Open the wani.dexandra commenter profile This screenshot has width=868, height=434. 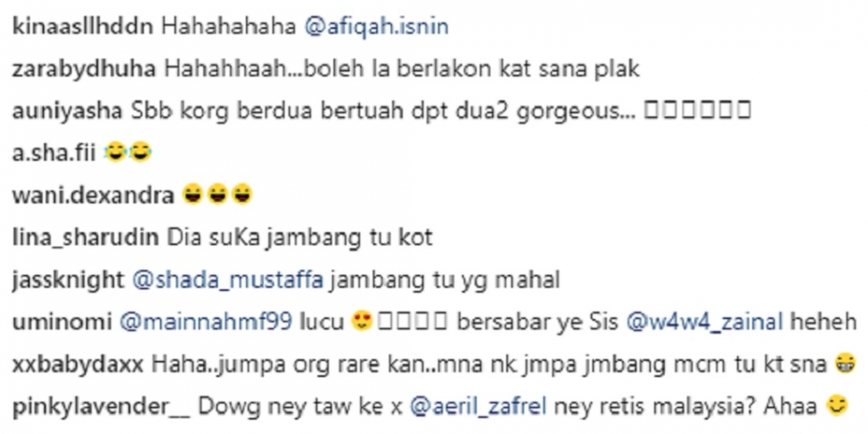click(93, 196)
